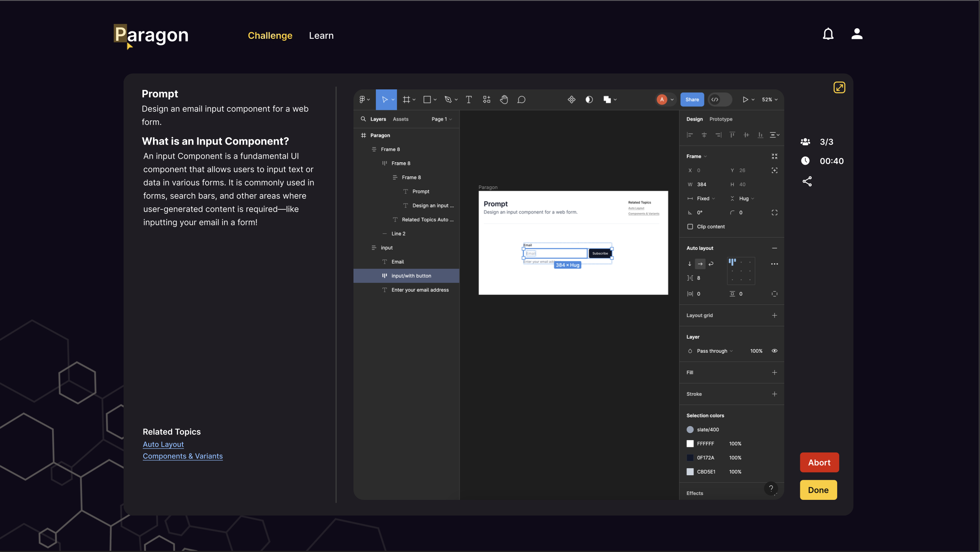Image resolution: width=980 pixels, height=552 pixels.
Task: Select the Text tool
Action: [x=468, y=100]
